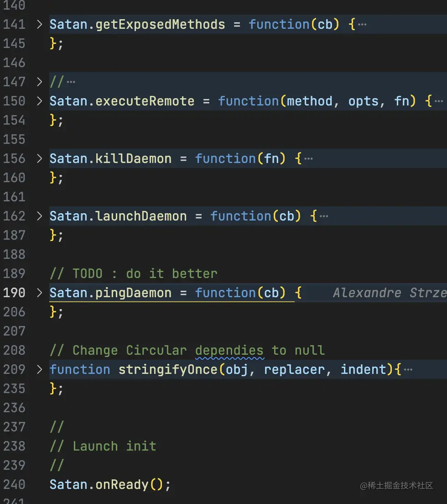This screenshot has width=447, height=504.
Task: Click the 'executeRemote' identifier
Action: coord(145,101)
